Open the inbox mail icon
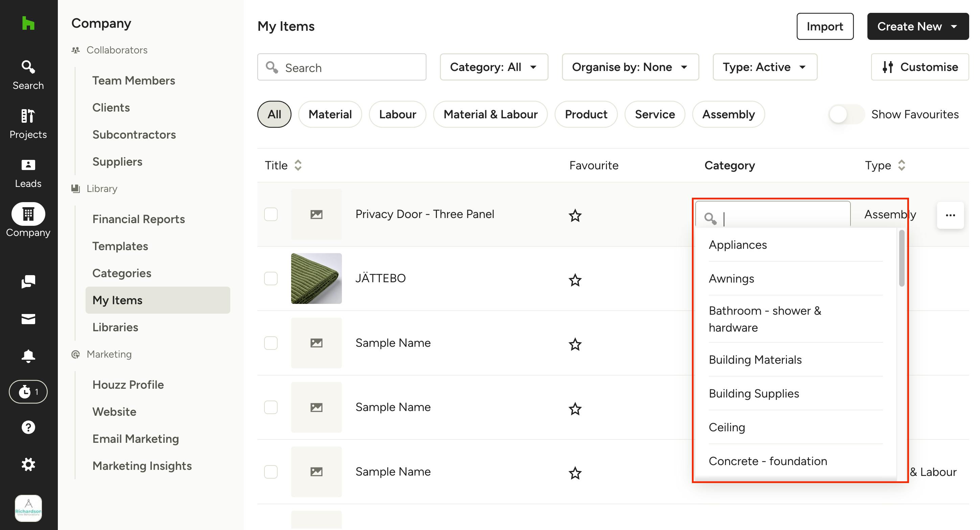Image resolution: width=980 pixels, height=530 pixels. pos(28,319)
